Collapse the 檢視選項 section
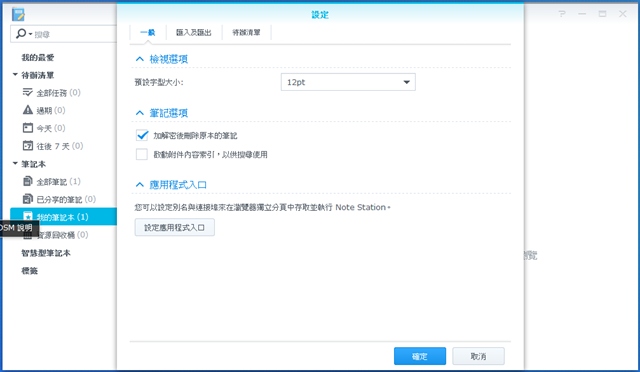This screenshot has height=372, width=640. (x=140, y=59)
